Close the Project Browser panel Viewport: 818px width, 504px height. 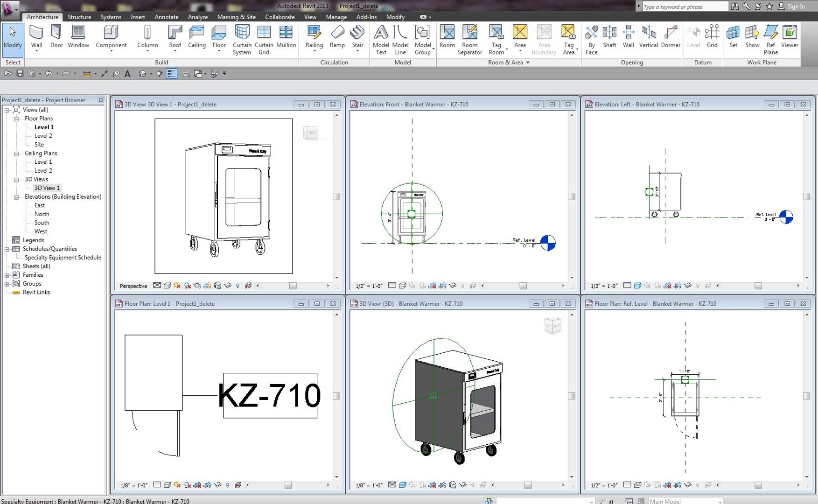point(100,100)
